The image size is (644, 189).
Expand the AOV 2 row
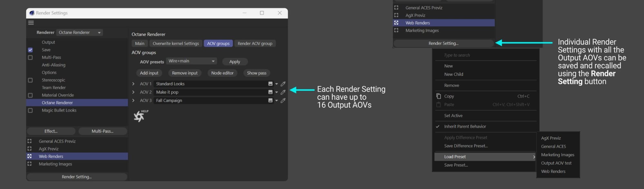coord(133,92)
